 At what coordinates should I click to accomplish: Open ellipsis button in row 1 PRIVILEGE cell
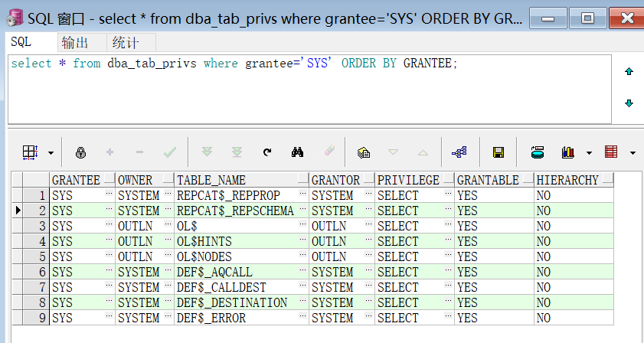(448, 193)
